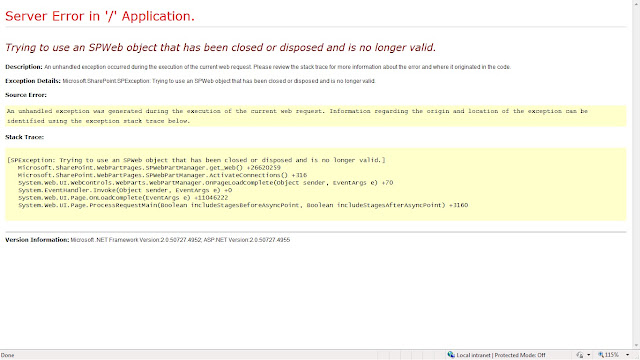Click the '[SPException: Trying to use an SPWeb' line
Screen dimensions: 640x360
196,160
